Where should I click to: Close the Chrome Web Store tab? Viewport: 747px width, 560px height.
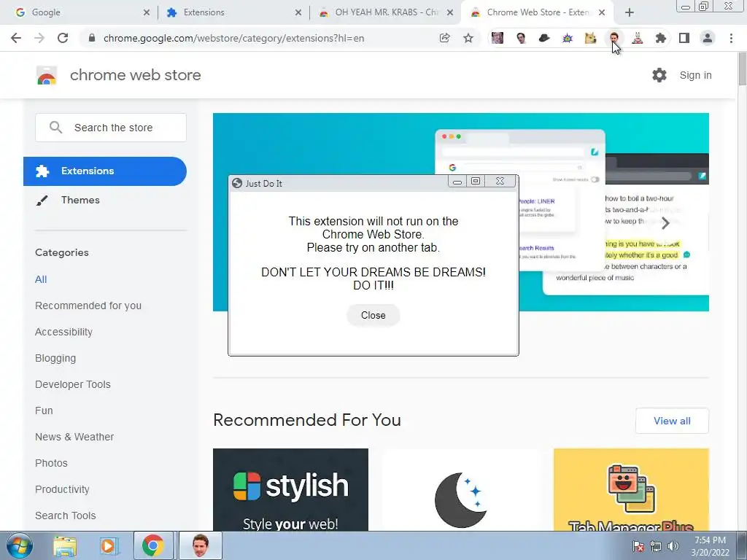pyautogui.click(x=602, y=12)
